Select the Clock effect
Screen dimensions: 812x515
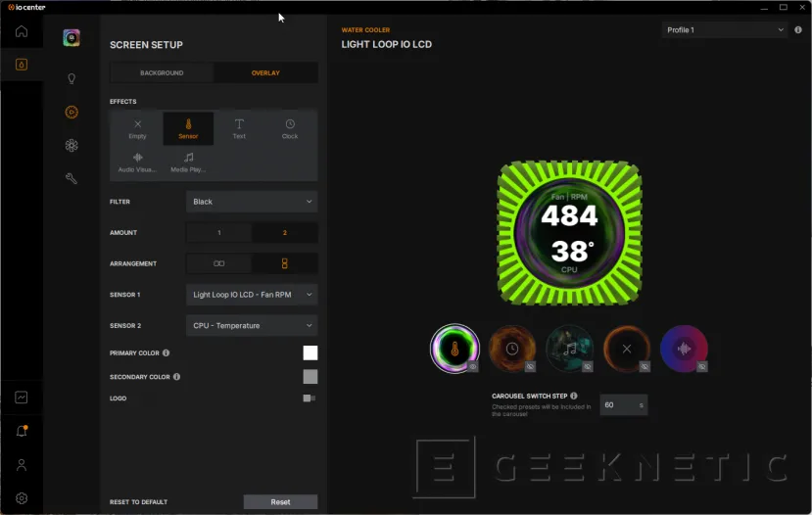[x=290, y=129]
